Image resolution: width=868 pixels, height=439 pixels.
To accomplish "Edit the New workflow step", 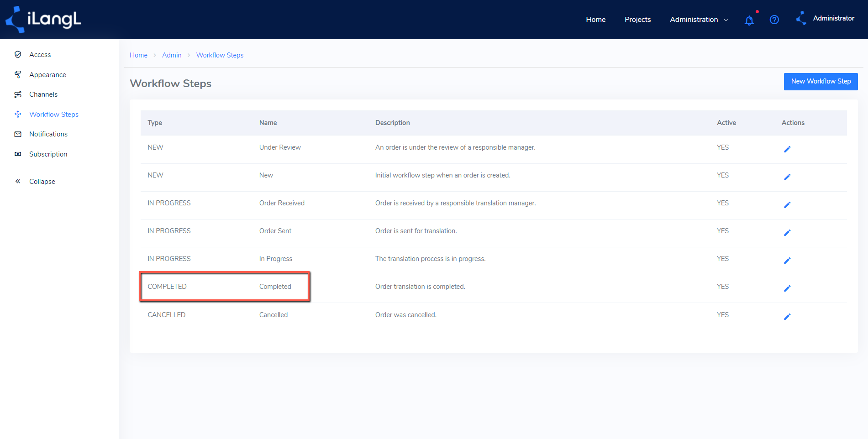I will [x=787, y=177].
